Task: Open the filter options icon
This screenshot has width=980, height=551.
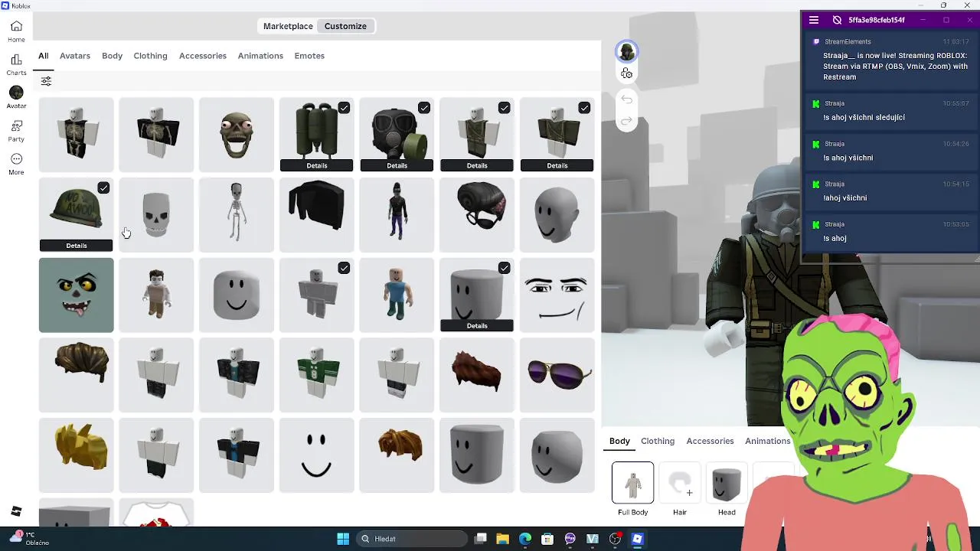Action: click(x=46, y=81)
